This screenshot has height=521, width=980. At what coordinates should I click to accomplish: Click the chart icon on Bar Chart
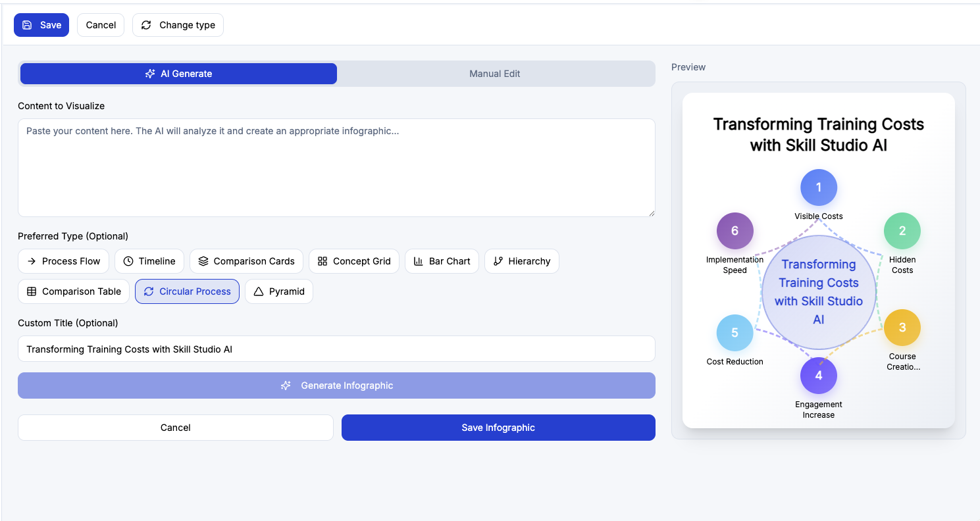tap(419, 261)
